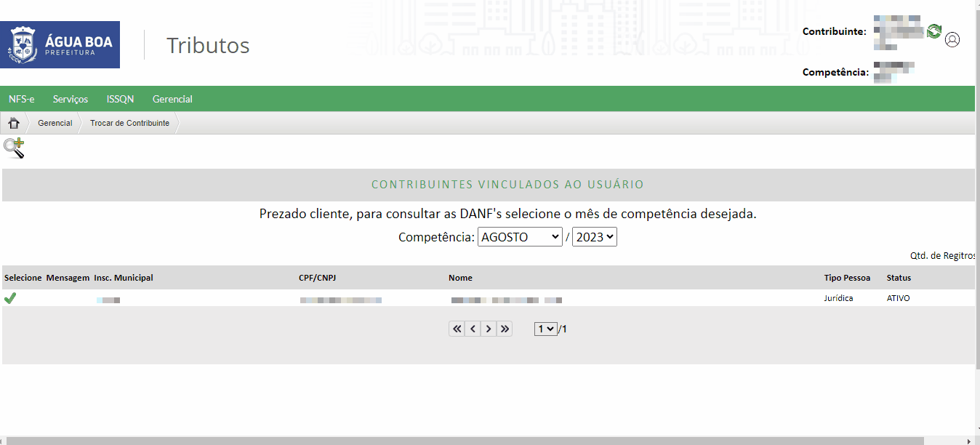Open the 2023 year dropdown
The image size is (980, 445).
[x=595, y=237]
